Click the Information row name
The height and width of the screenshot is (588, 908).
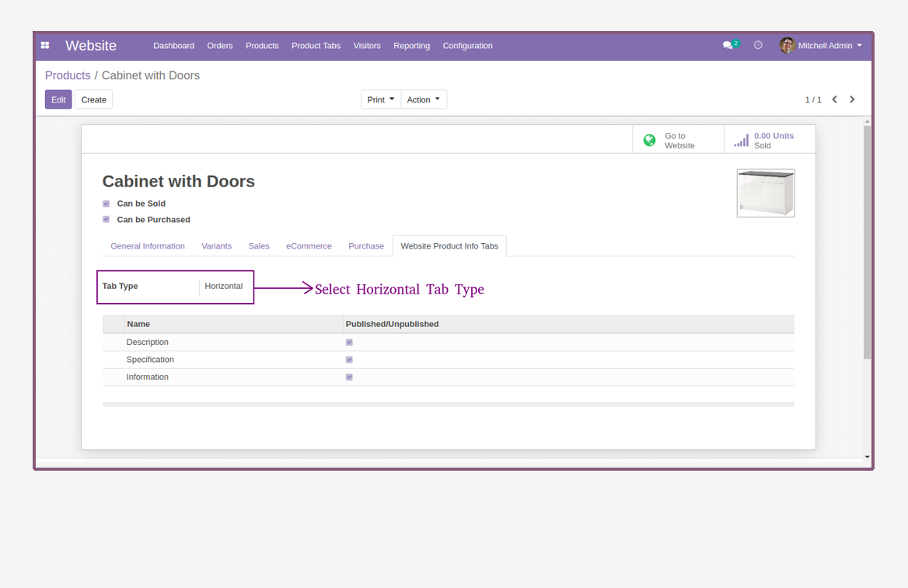coord(148,377)
